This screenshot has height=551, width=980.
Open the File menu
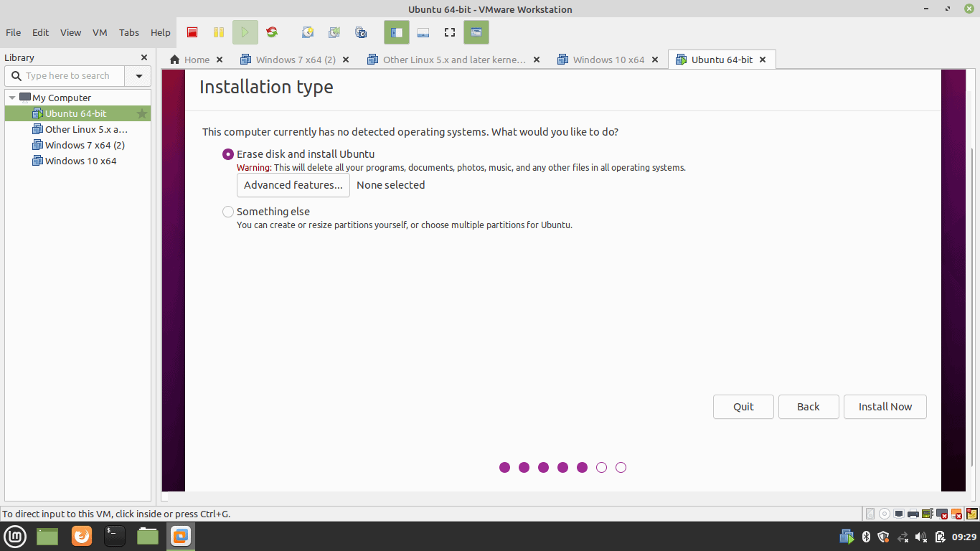[14, 32]
